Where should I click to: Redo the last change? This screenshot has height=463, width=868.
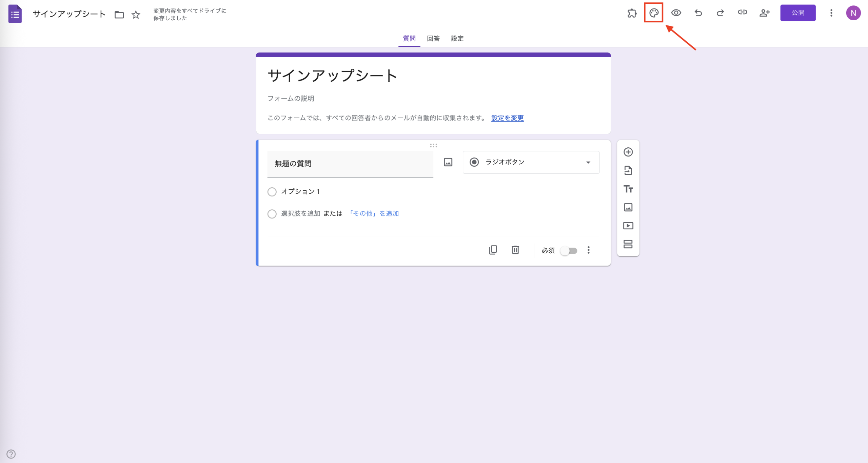coord(720,13)
